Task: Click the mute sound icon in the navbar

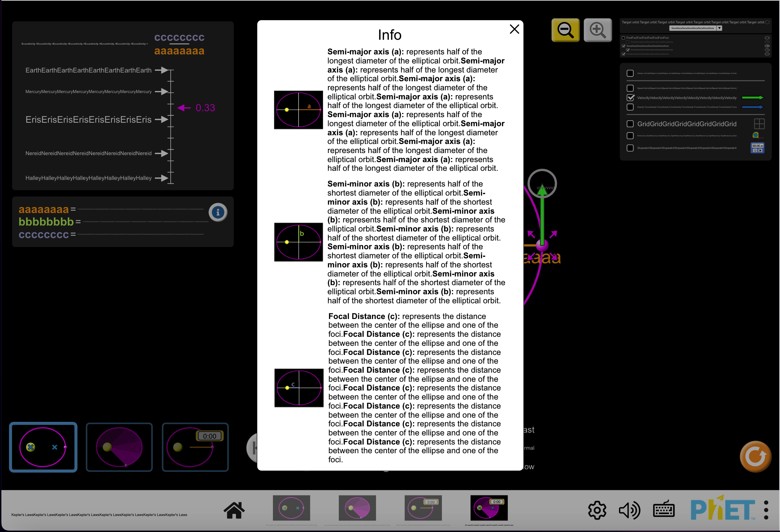Action: [x=629, y=509]
